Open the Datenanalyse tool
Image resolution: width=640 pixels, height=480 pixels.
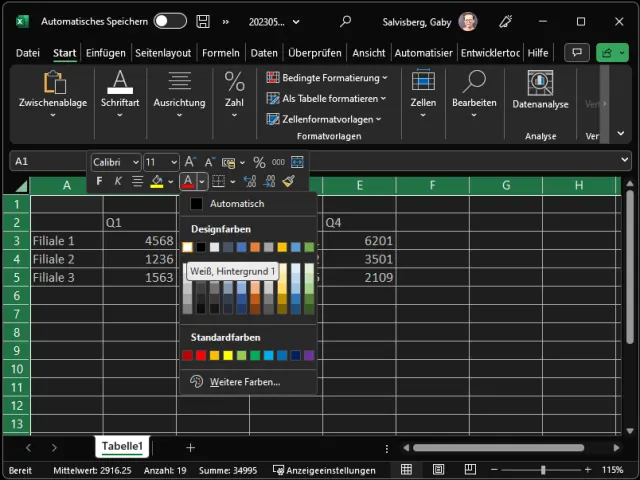(540, 90)
